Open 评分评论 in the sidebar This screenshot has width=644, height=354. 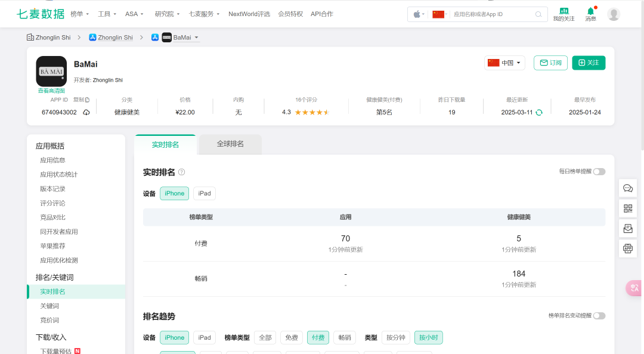pyautogui.click(x=52, y=203)
